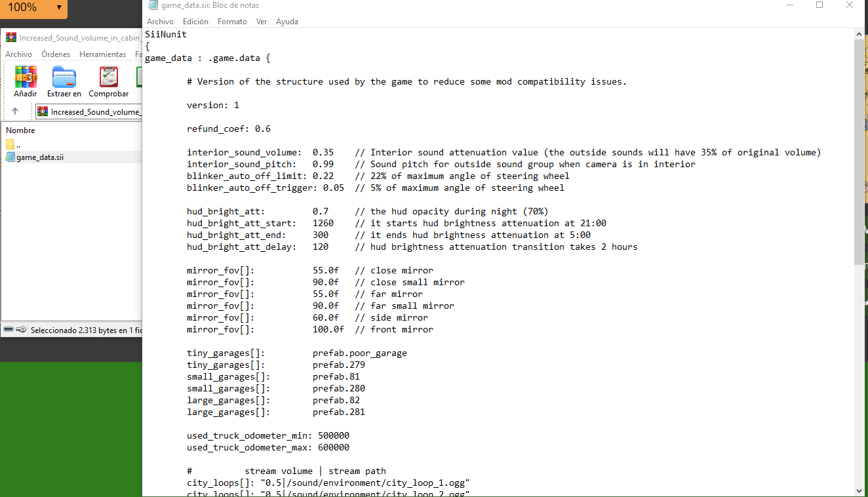Viewport: 868px width, 497px height.
Task: Open the Órdenes menu in WinRAR
Action: click(56, 54)
